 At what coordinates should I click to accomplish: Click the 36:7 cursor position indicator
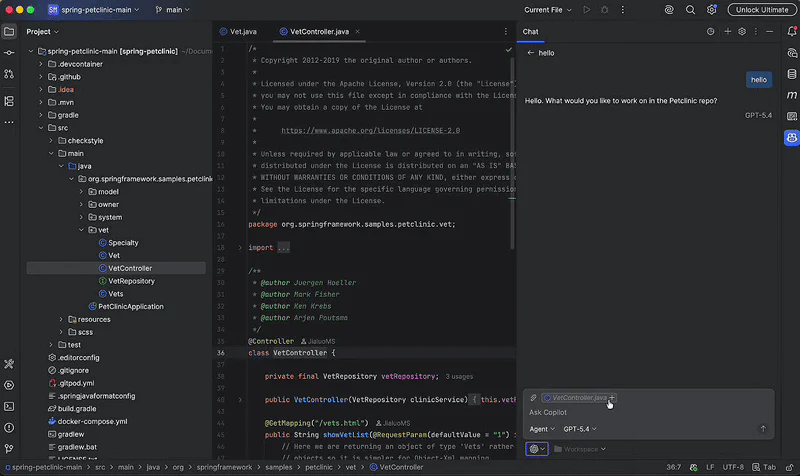(673, 467)
